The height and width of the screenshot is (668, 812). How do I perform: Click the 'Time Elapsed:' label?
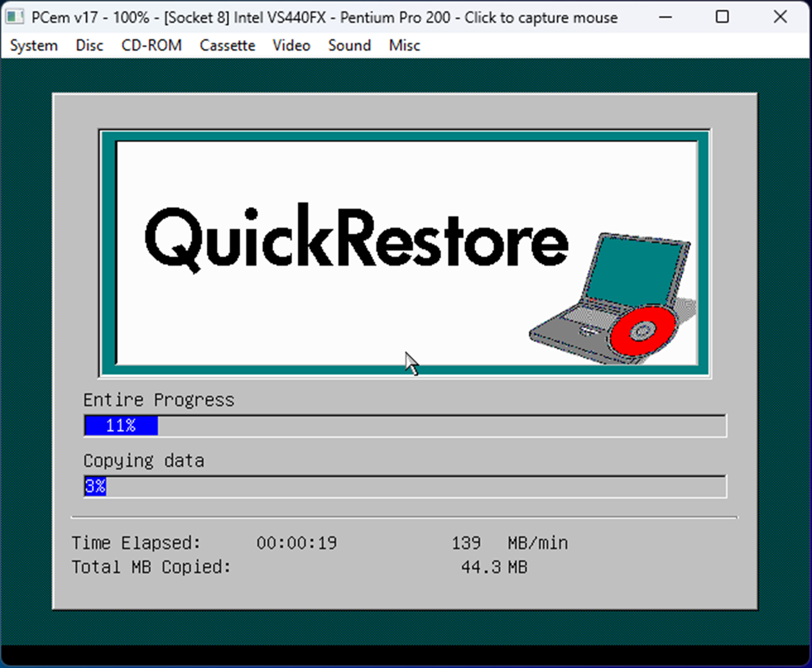click(x=136, y=543)
